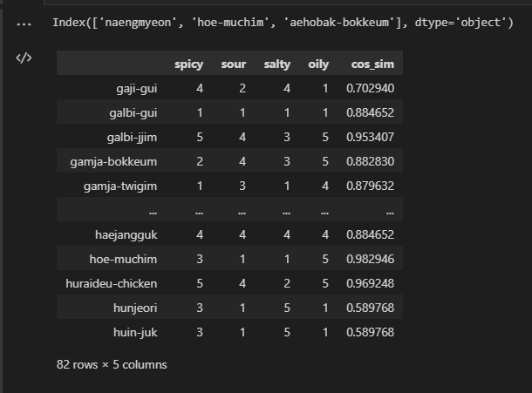Select oily value of hoe-muchim row
Viewport: 532px width, 393px height.
tap(325, 259)
